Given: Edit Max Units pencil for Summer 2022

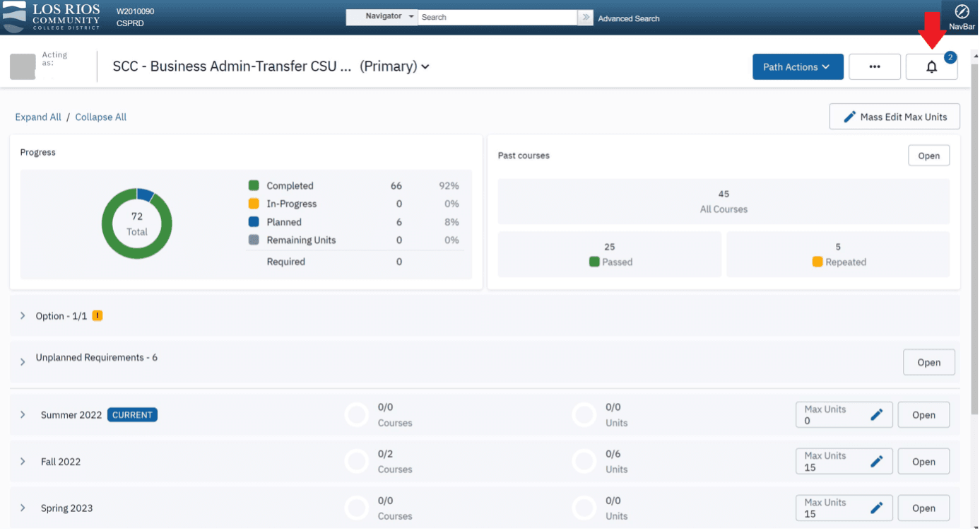Looking at the screenshot, I should click(877, 415).
